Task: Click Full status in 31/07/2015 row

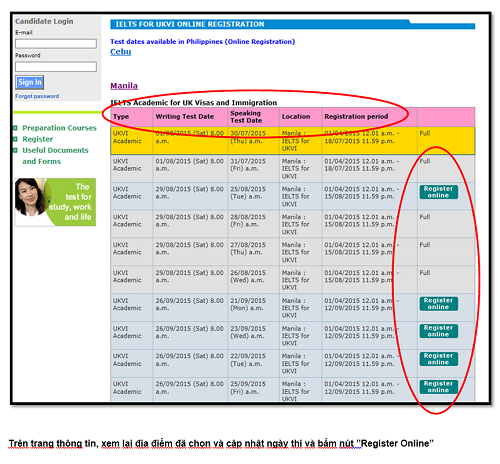Action: click(425, 161)
